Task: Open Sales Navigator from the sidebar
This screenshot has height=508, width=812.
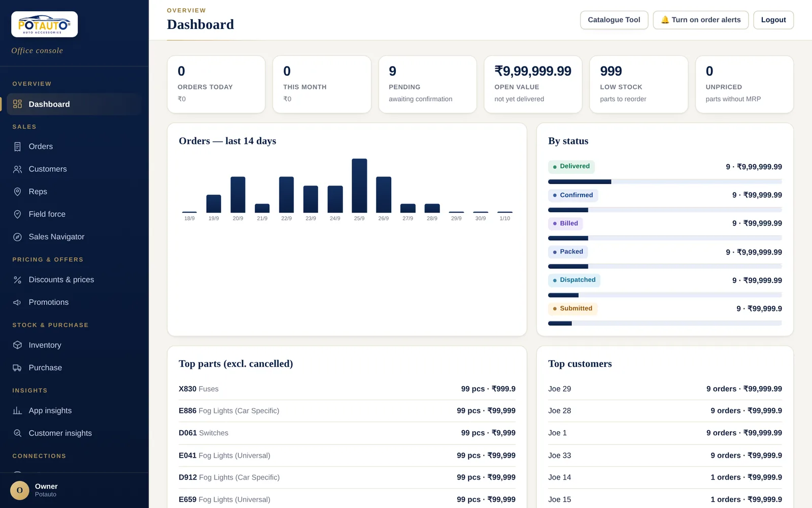Action: pos(74,237)
